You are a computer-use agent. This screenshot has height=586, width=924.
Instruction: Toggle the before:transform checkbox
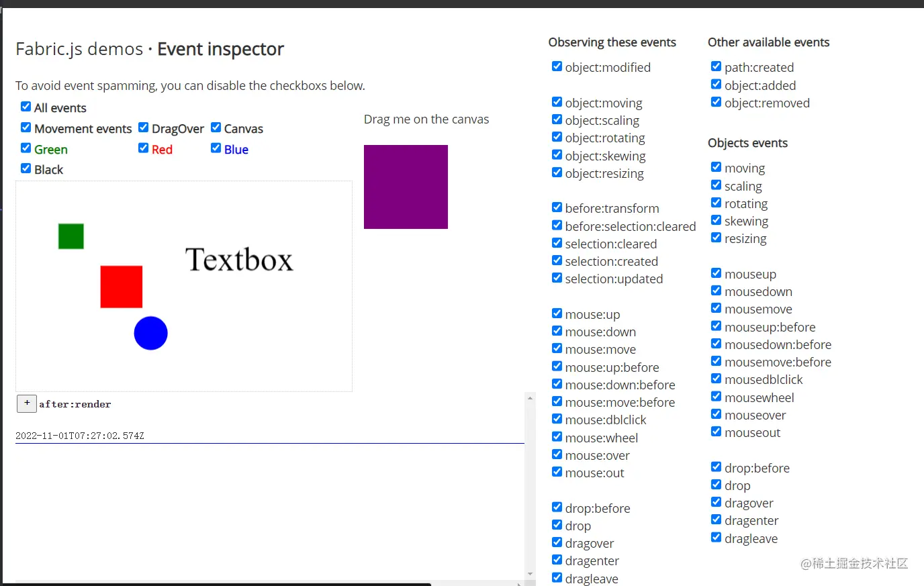pos(557,207)
